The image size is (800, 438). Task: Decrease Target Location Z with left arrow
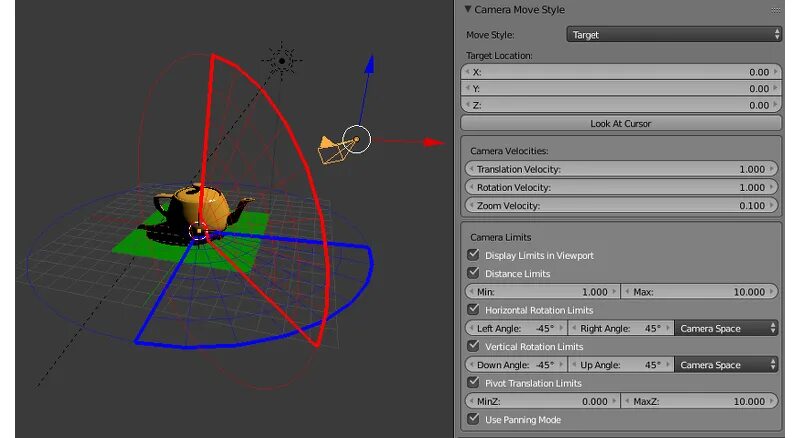(x=467, y=104)
